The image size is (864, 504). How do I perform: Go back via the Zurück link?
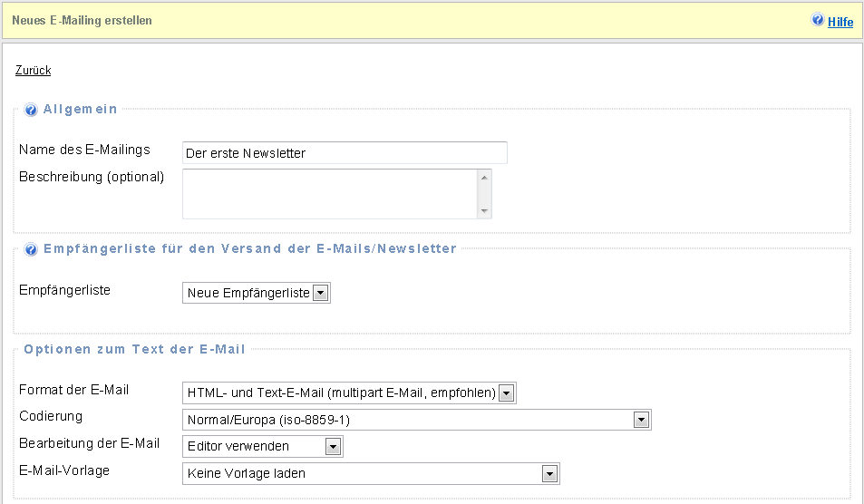coord(33,70)
